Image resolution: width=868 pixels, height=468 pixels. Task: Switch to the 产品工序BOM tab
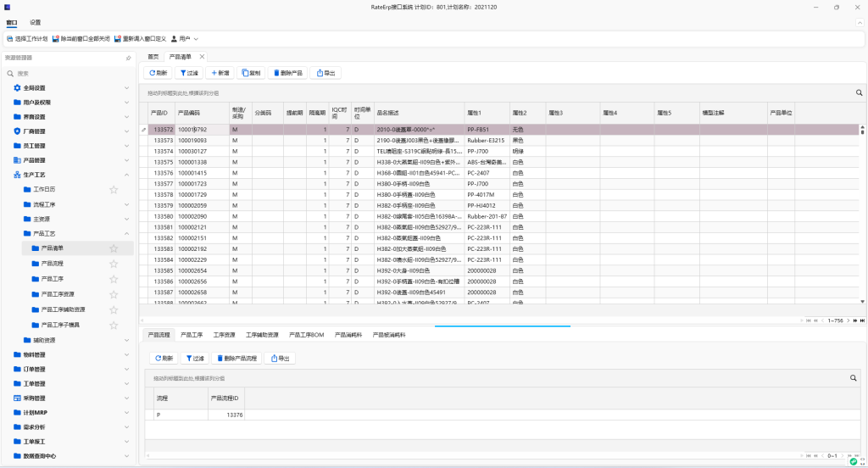[x=306, y=335]
